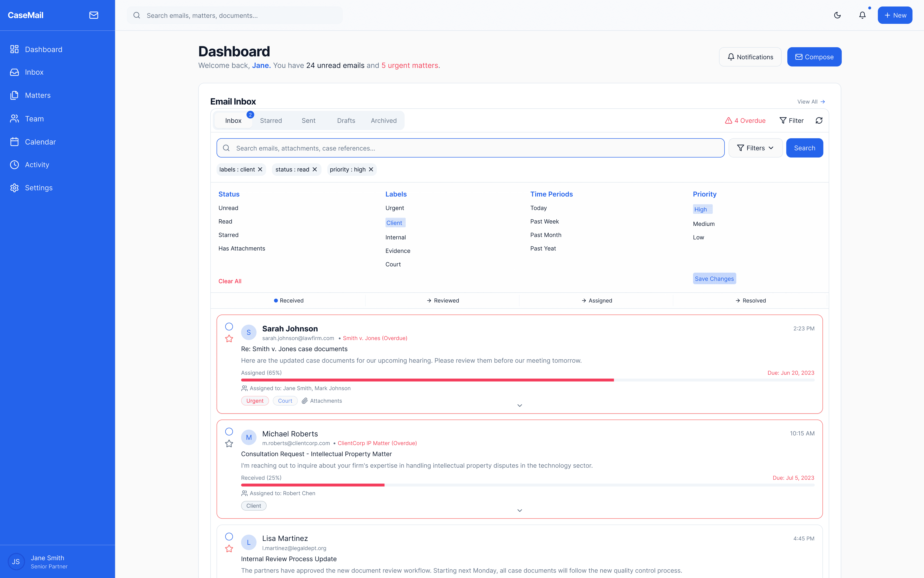Click the Reviewed workflow step
This screenshot has height=578, width=924.
pyautogui.click(x=443, y=301)
